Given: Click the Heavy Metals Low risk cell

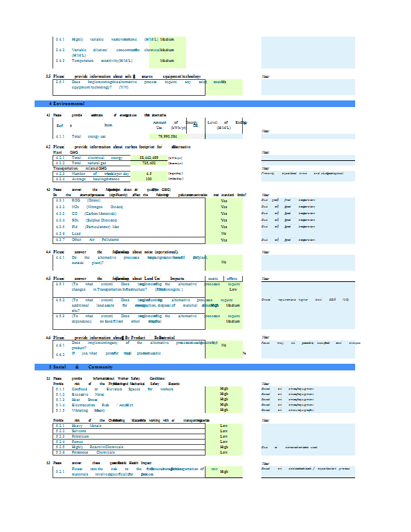Looking at the screenshot, I should (x=223, y=426).
